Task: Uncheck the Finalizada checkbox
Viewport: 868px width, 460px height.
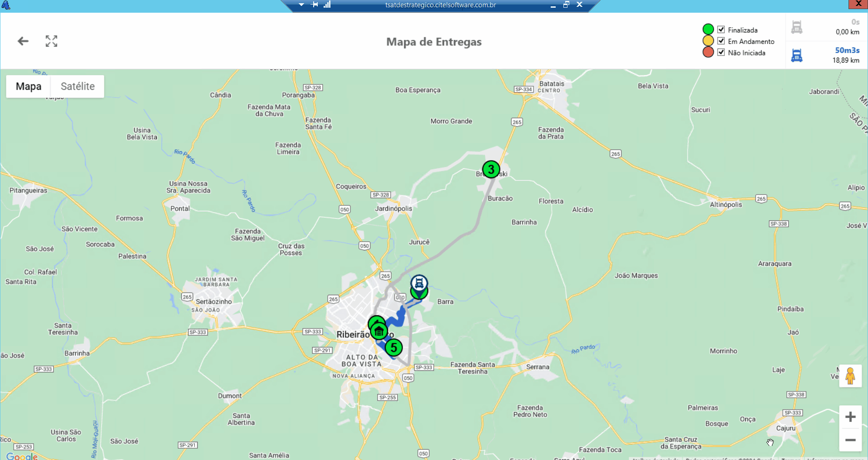Action: tap(721, 29)
